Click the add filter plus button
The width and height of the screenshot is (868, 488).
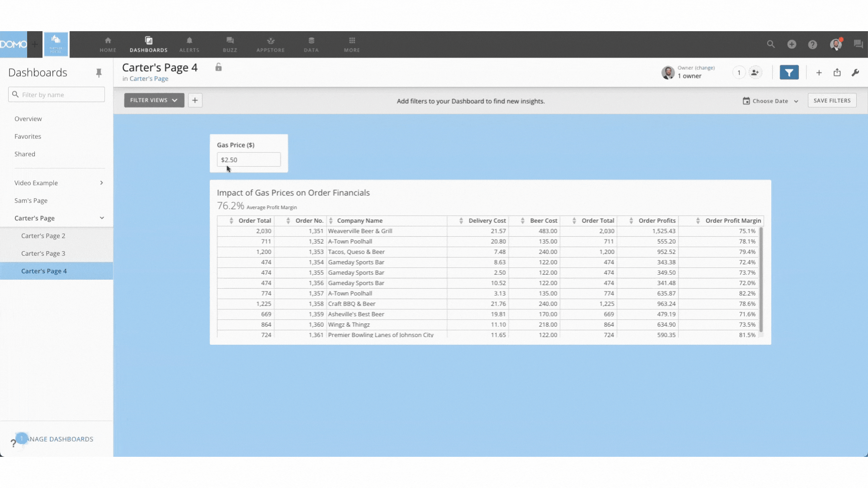(195, 100)
